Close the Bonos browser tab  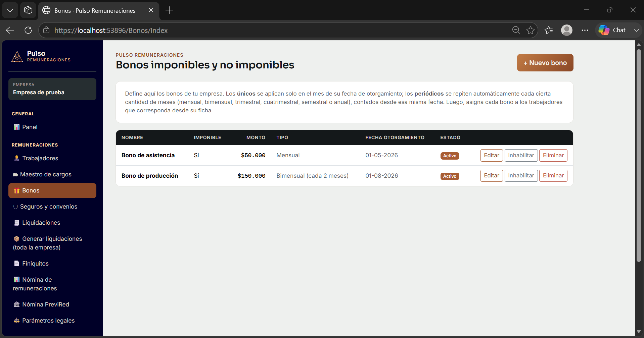(x=151, y=10)
